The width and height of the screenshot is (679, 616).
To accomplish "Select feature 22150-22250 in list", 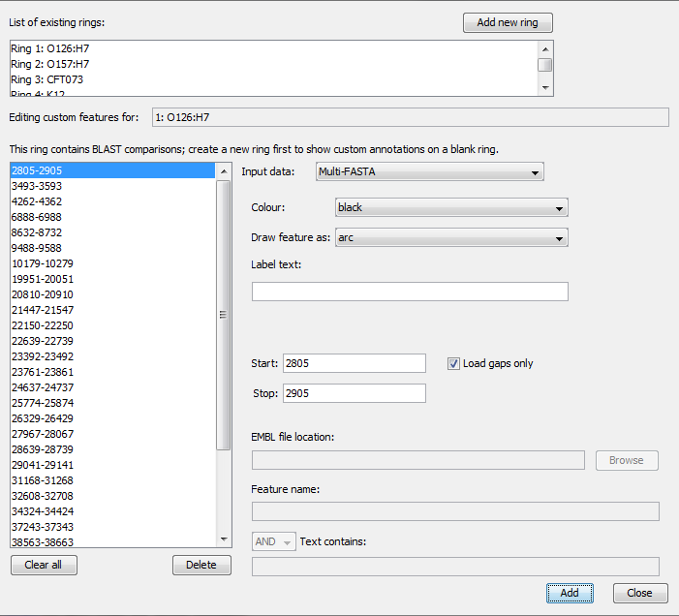I will coord(112,325).
